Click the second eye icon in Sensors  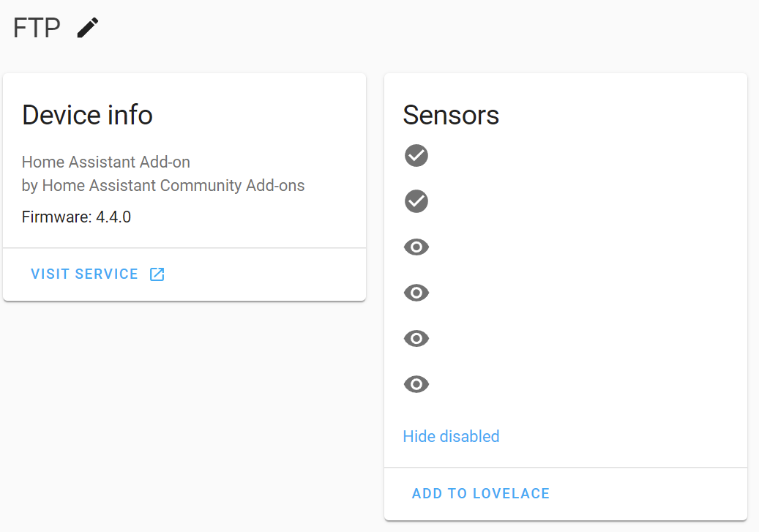[416, 293]
